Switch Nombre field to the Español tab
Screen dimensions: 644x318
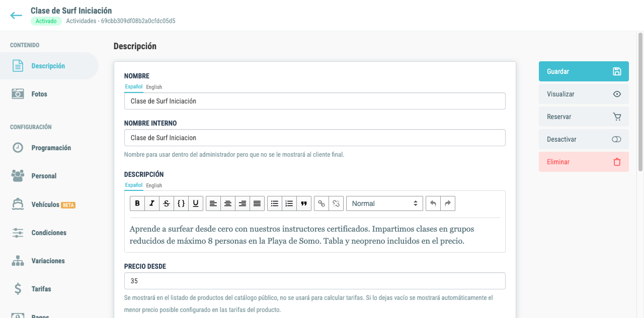[134, 87]
